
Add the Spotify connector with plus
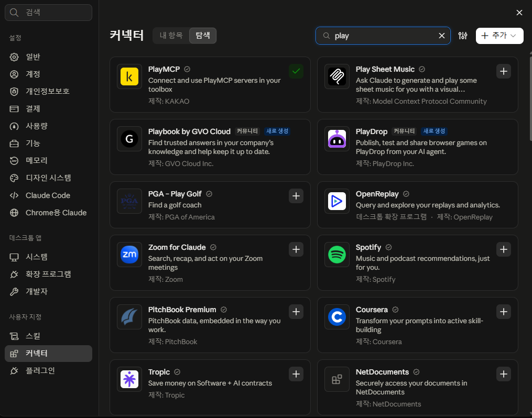pyautogui.click(x=504, y=249)
